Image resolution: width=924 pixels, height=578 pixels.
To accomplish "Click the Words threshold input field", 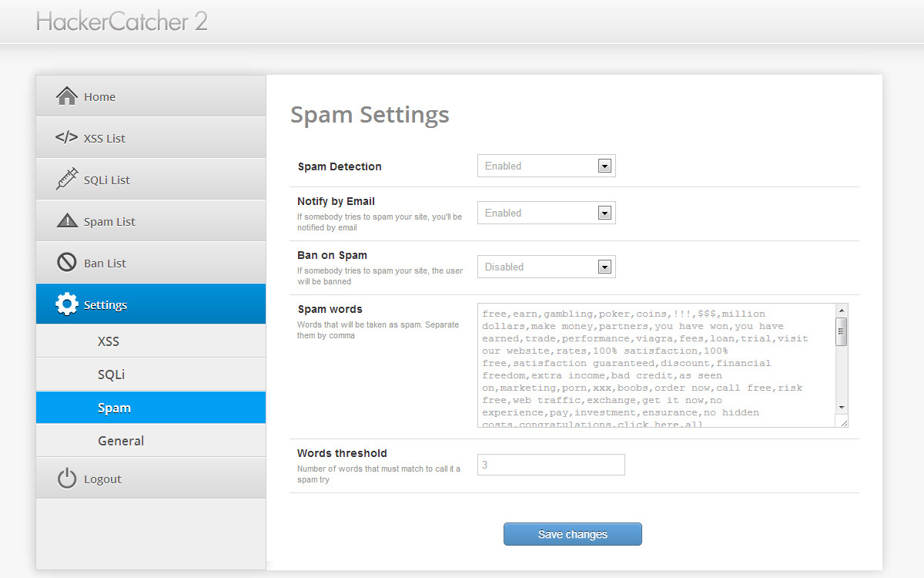I will coord(551,465).
